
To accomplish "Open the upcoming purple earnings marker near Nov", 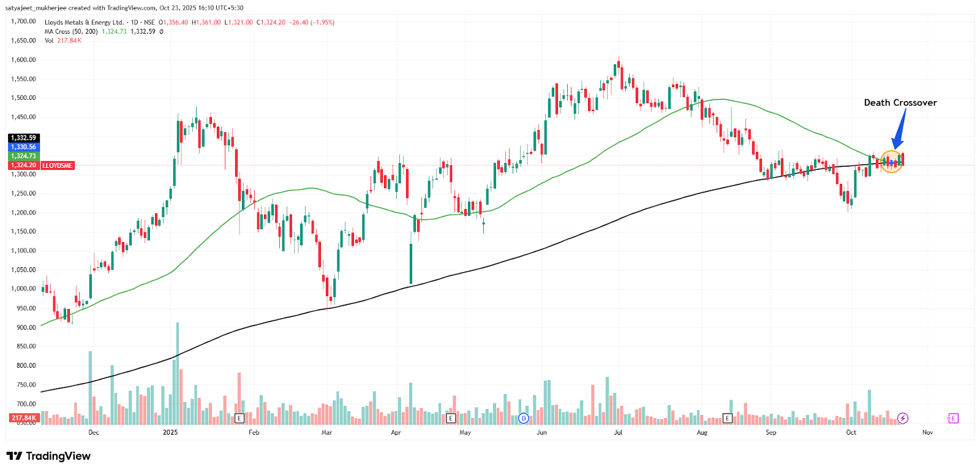I will 952,418.
